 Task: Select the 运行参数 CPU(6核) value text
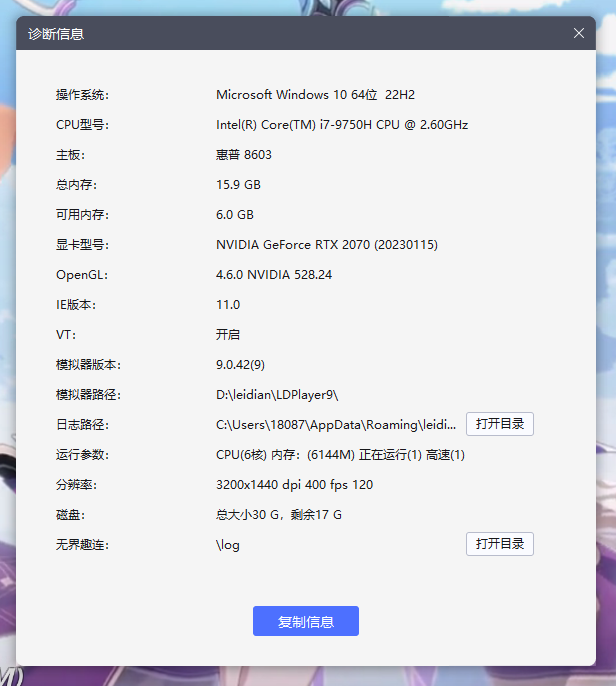340,455
